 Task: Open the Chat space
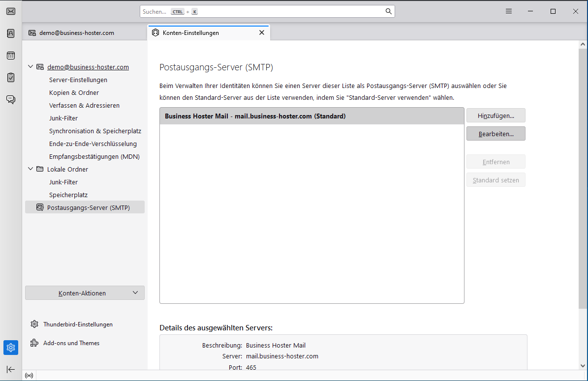coord(11,99)
